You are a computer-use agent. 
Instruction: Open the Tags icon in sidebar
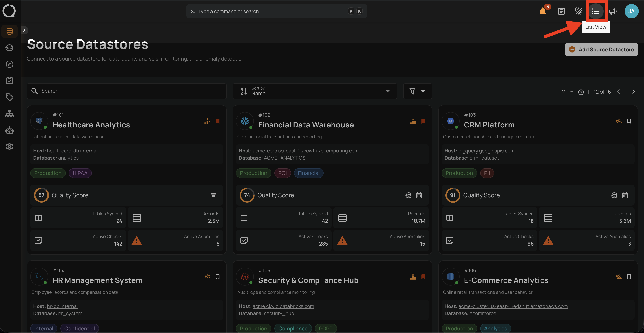point(10,97)
